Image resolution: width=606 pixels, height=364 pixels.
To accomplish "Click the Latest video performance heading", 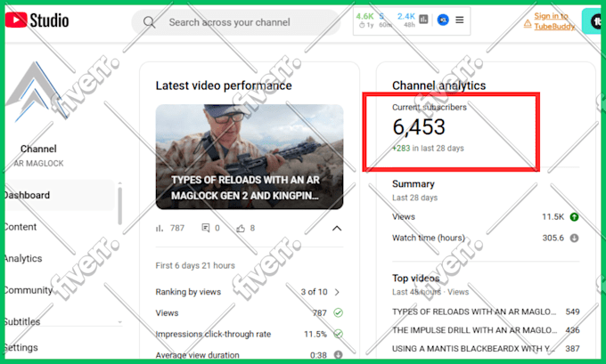I will pos(224,85).
